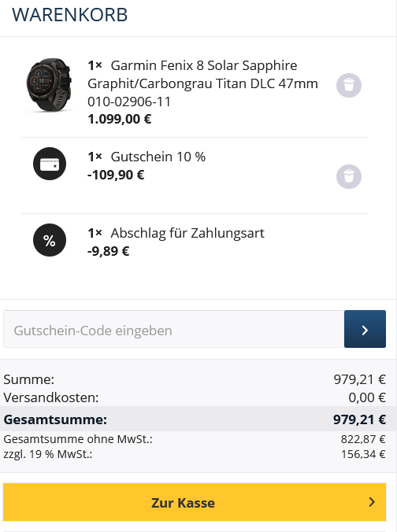
Task: Remove the Garmin Fenix 8 from cart
Action: 349,85
